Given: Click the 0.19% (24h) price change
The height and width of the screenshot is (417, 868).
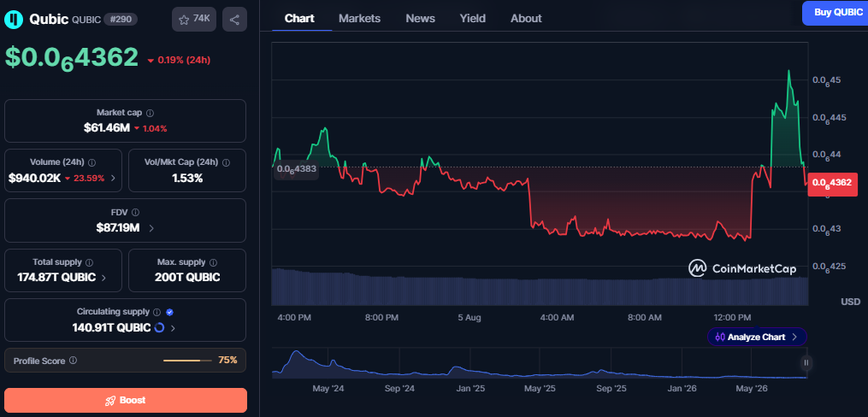Looking at the screenshot, I should coord(179,61).
